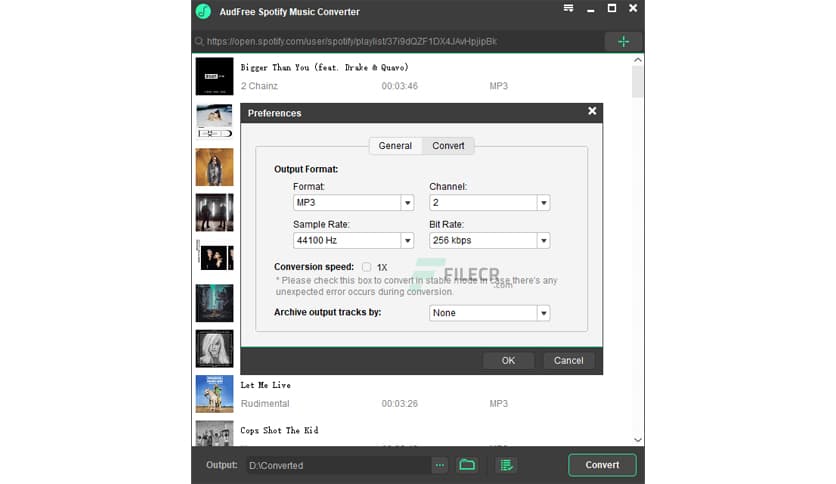Click Cancel in the Preferences dialog

tap(568, 360)
